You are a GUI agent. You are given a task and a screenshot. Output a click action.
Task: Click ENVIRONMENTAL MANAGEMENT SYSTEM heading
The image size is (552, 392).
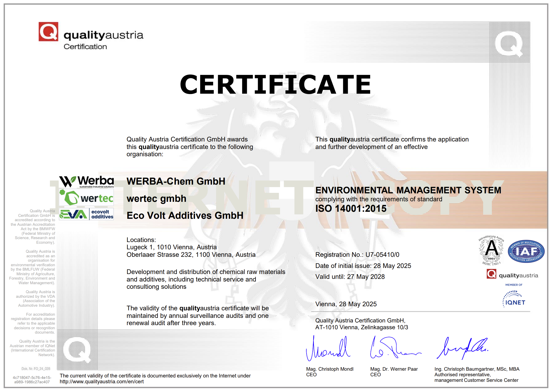408,190
